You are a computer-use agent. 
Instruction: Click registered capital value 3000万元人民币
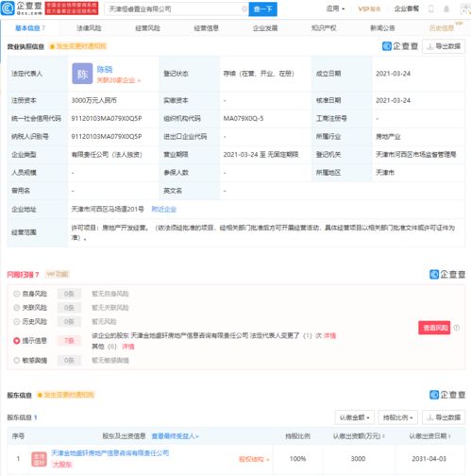click(x=94, y=100)
